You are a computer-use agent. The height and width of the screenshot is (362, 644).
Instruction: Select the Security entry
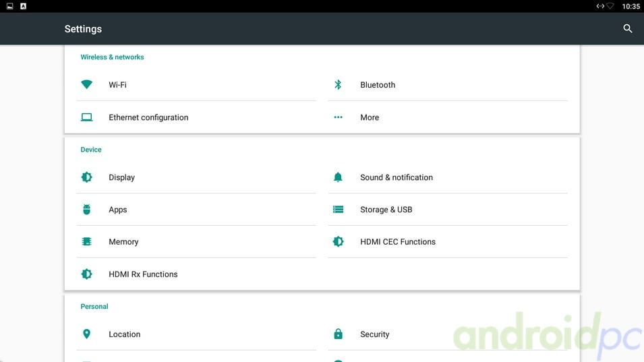[448, 334]
